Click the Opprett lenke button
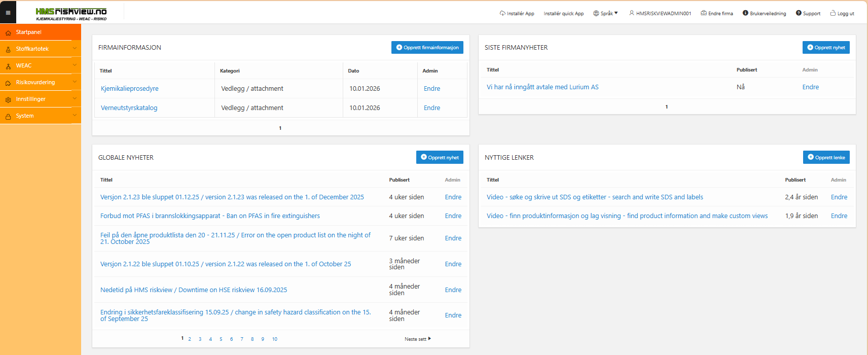 pos(826,158)
